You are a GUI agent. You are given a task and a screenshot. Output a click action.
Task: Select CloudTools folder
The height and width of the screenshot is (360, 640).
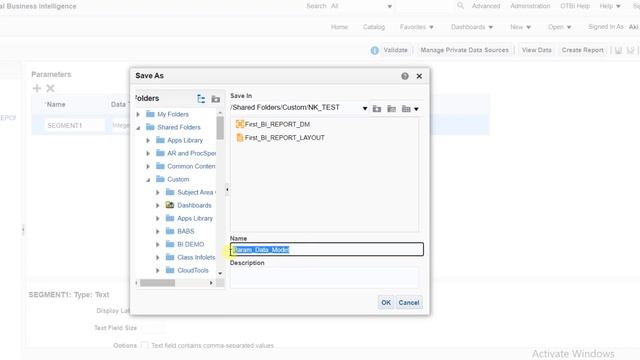[x=193, y=271]
